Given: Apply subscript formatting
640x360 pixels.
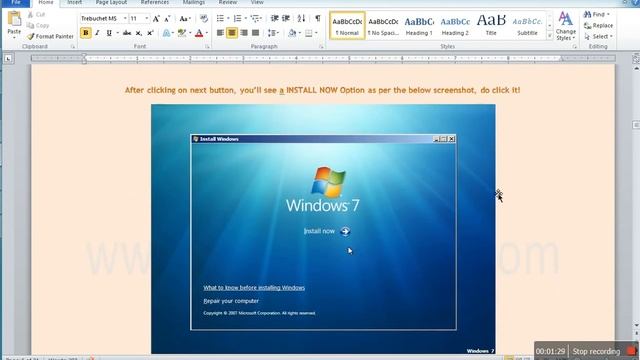Looking at the screenshot, I should [x=139, y=33].
